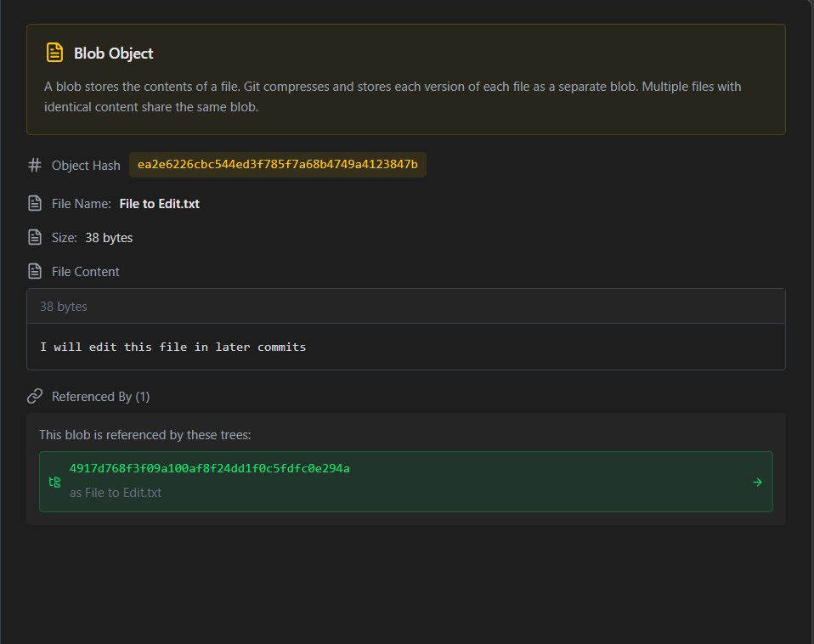Image resolution: width=814 pixels, height=644 pixels.
Task: Click 'This blob is referenced by these trees' text
Action: (x=144, y=435)
